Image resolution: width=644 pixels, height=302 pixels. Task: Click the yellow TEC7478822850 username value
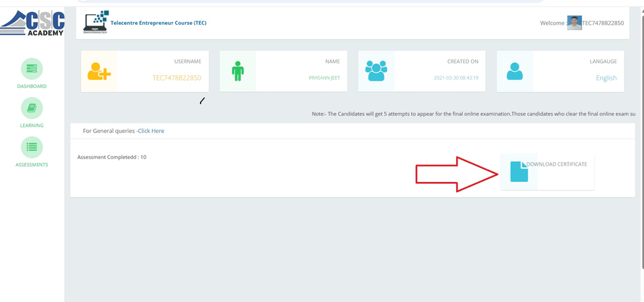[x=177, y=78]
